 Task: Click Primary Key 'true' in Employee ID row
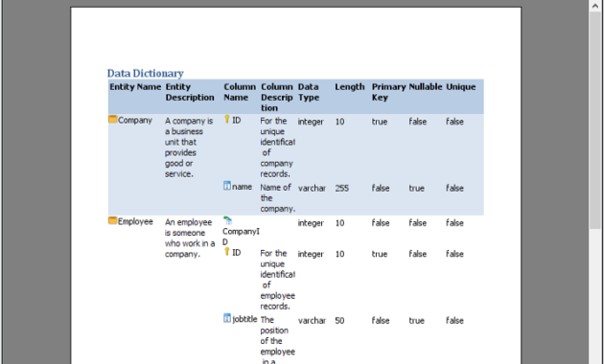pyautogui.click(x=380, y=254)
